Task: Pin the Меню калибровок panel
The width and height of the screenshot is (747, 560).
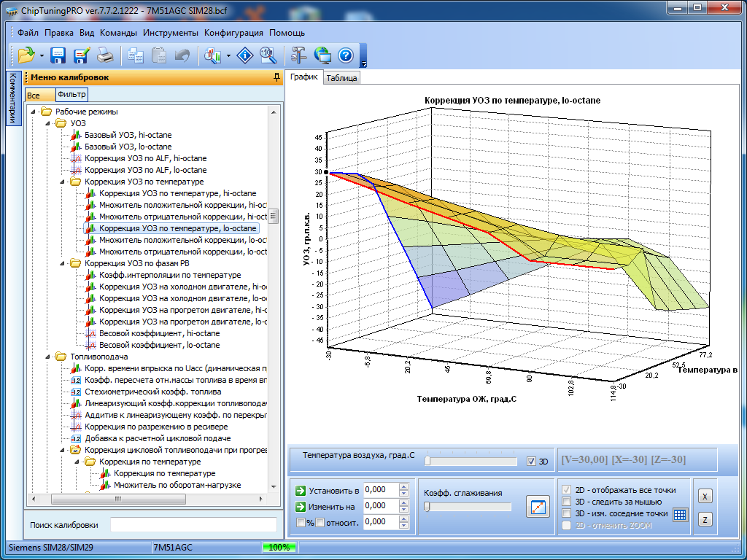Action: (276, 77)
